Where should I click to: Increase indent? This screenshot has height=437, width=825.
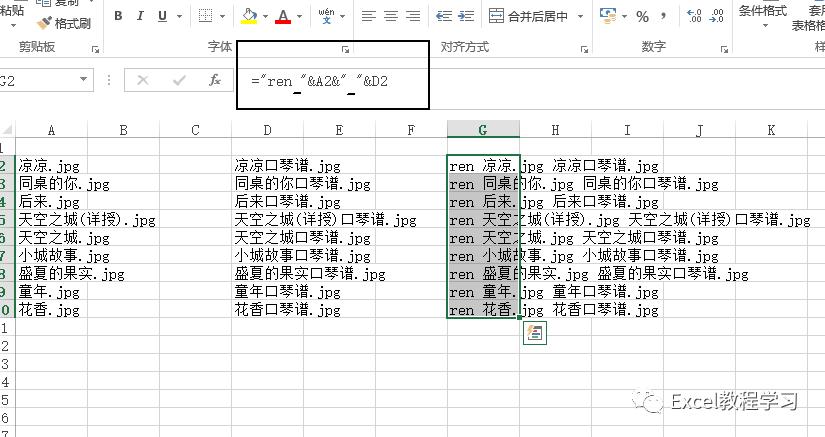466,16
